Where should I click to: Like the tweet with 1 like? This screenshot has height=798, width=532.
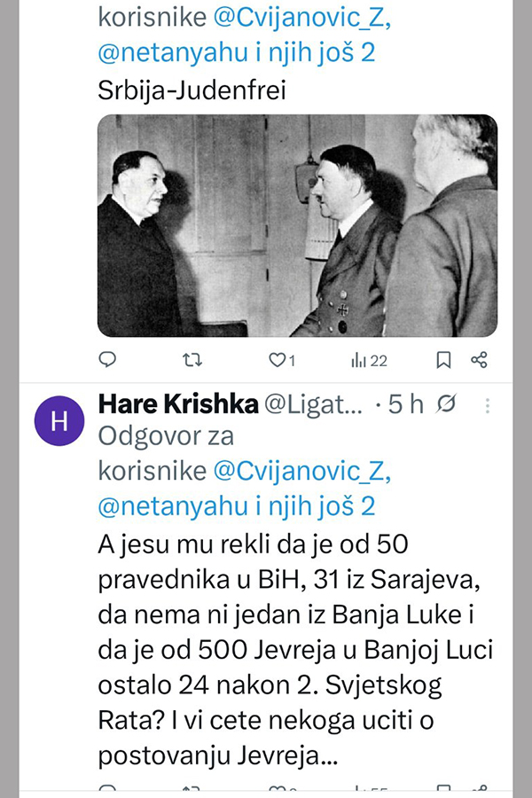282,360
